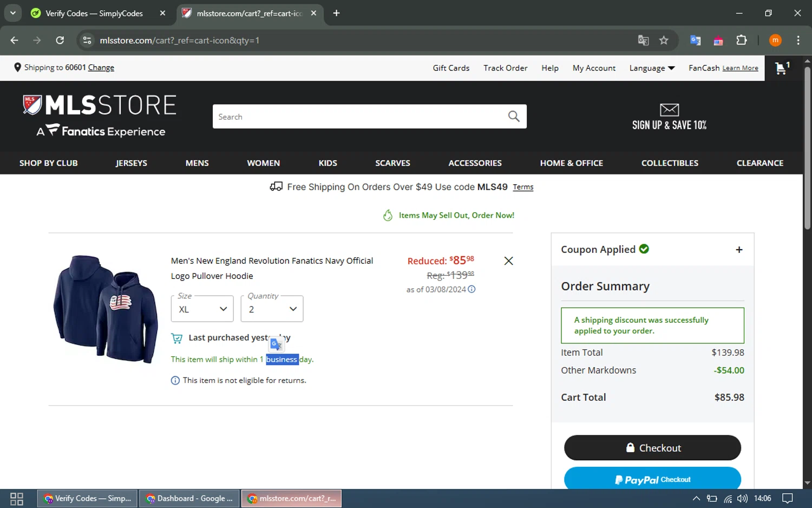
Task: Open the Google Translate extension icon
Action: [695, 40]
